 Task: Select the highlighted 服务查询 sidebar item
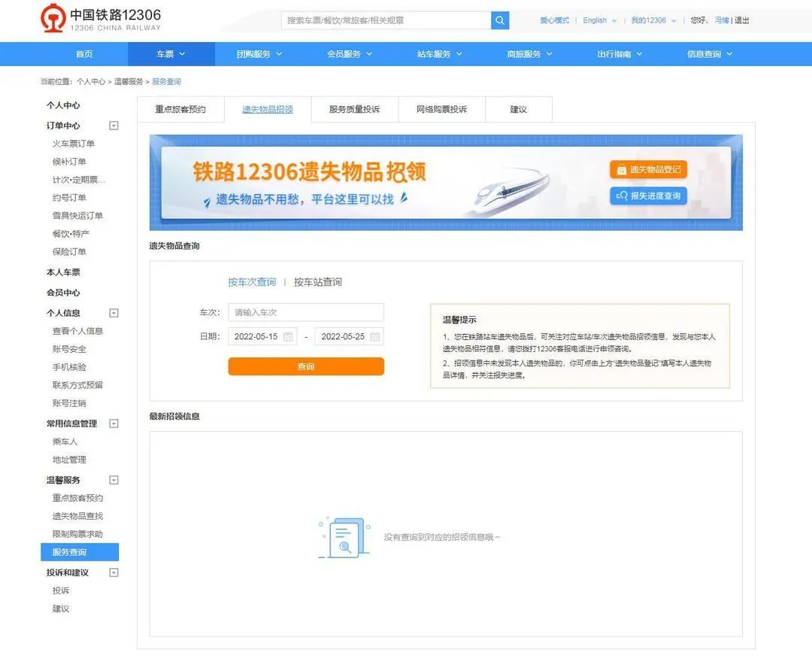point(80,552)
